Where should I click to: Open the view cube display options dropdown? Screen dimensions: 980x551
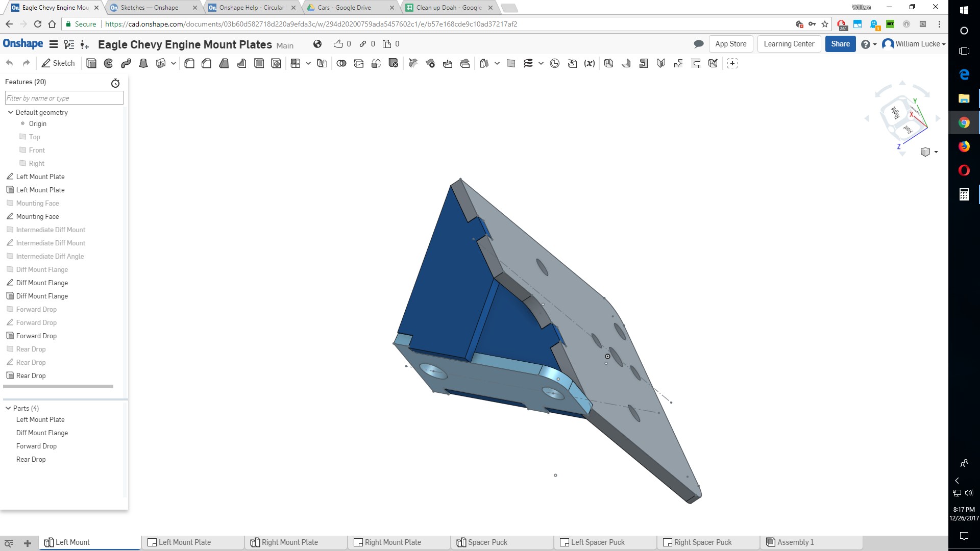tap(936, 152)
